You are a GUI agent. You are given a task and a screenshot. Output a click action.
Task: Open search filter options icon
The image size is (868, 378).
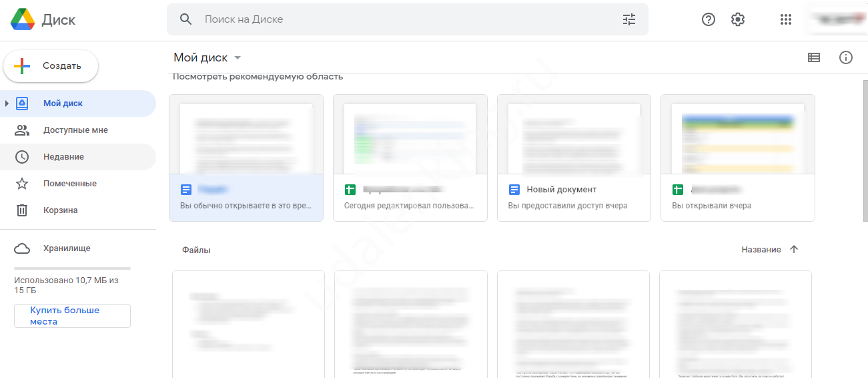pyautogui.click(x=628, y=19)
